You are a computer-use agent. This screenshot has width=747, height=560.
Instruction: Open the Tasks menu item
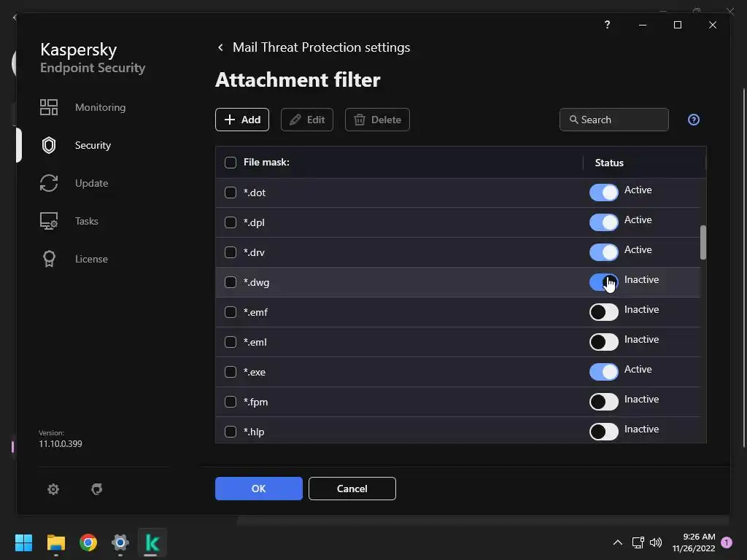(x=86, y=221)
